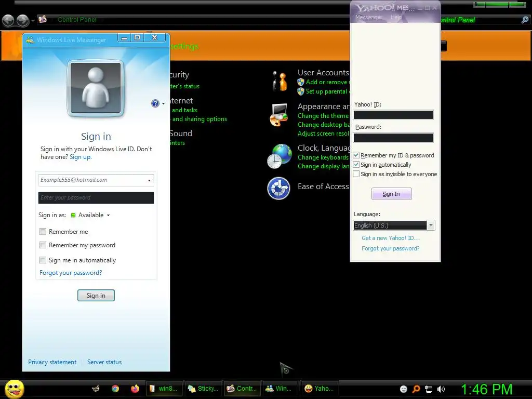532x399 pixels.
Task: Click the 1:46 PM taskbar clock
Action: [x=486, y=389]
